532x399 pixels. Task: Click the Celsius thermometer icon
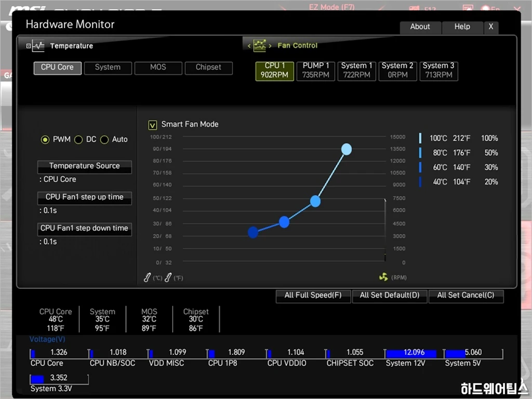coord(147,277)
